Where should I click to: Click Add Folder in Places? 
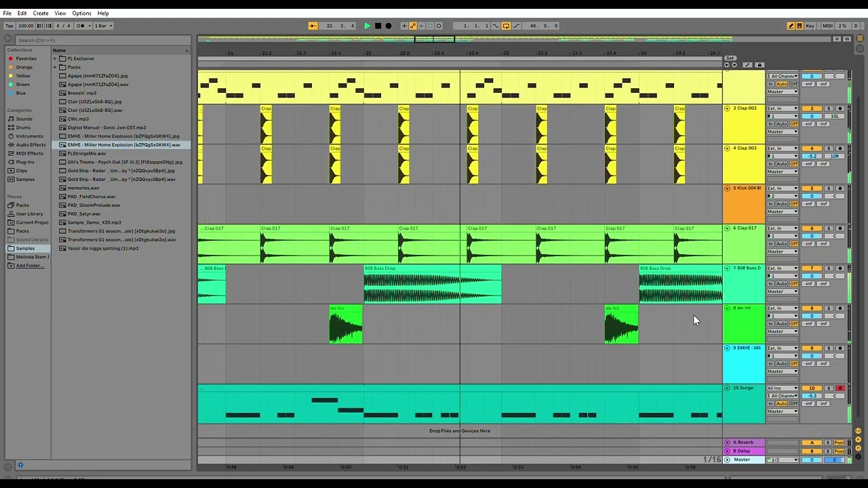[x=29, y=266]
